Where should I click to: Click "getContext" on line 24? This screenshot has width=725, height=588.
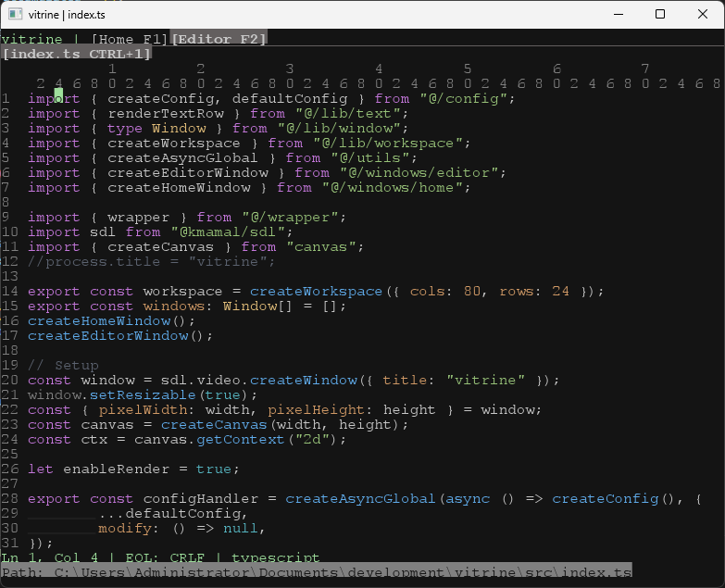[x=241, y=439]
